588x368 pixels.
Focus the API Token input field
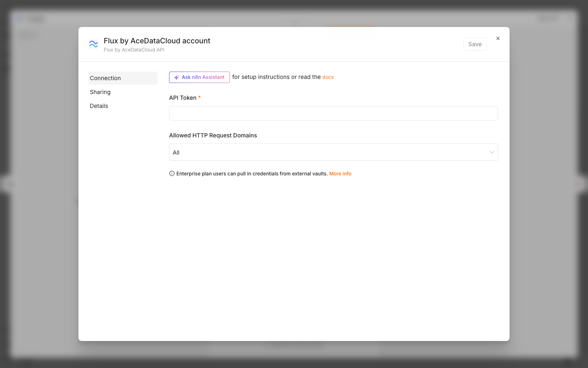coord(334,113)
